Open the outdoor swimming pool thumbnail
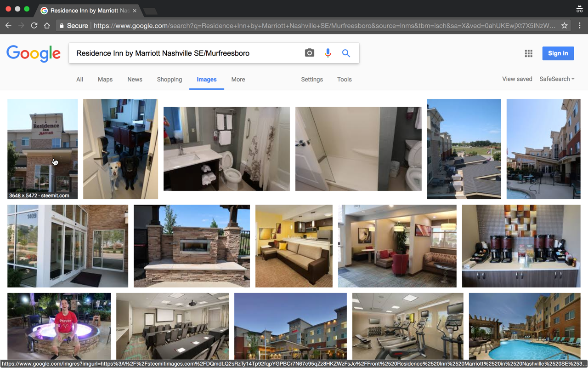 525,326
